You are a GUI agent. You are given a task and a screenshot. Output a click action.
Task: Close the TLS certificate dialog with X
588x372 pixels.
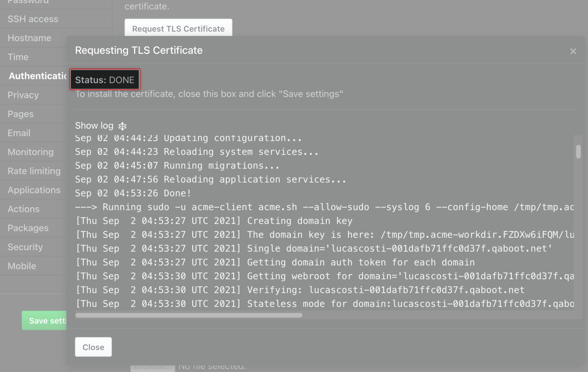tap(573, 51)
